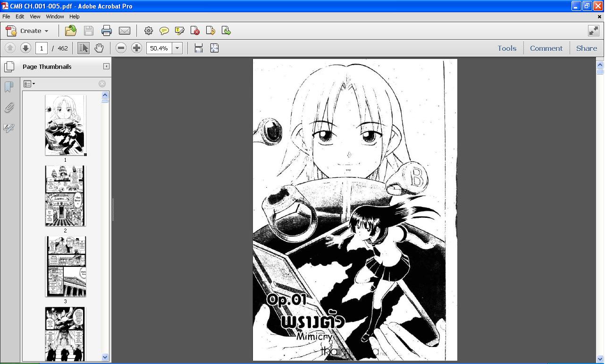Screen dimensions: 605x364
Task: Click the fit one full page icon
Action: [x=214, y=48]
